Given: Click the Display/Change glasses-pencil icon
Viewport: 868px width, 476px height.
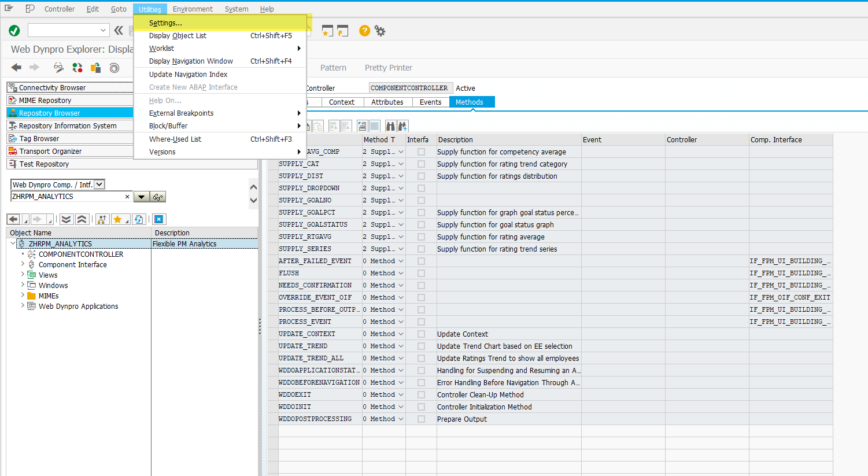Looking at the screenshot, I should coord(58,68).
